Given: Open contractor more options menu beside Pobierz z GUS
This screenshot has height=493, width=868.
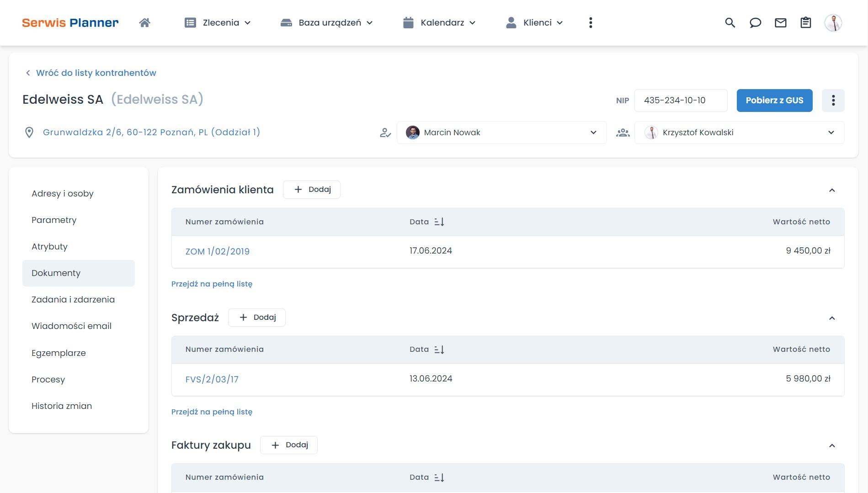Looking at the screenshot, I should coord(833,101).
